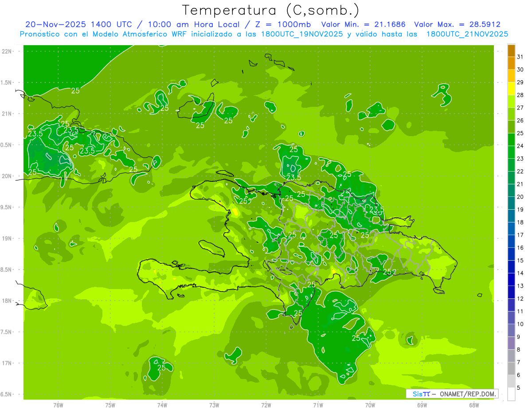Click the white swatch below legend value 5
Viewport: 532px width, 411px height.
[511, 394]
